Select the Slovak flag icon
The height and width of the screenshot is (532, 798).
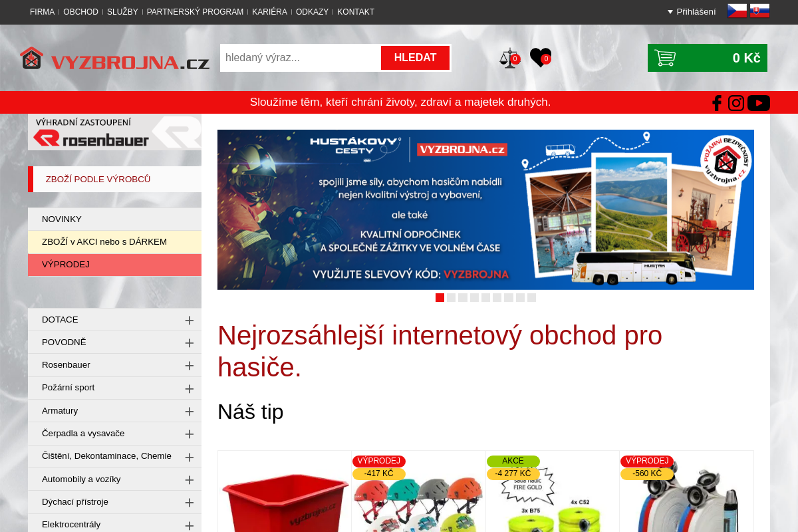[x=759, y=10]
